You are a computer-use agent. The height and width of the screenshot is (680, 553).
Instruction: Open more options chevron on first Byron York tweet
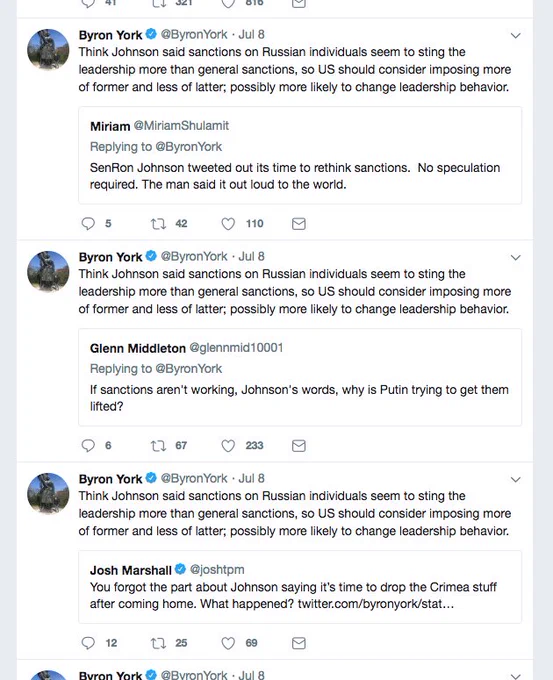click(515, 36)
